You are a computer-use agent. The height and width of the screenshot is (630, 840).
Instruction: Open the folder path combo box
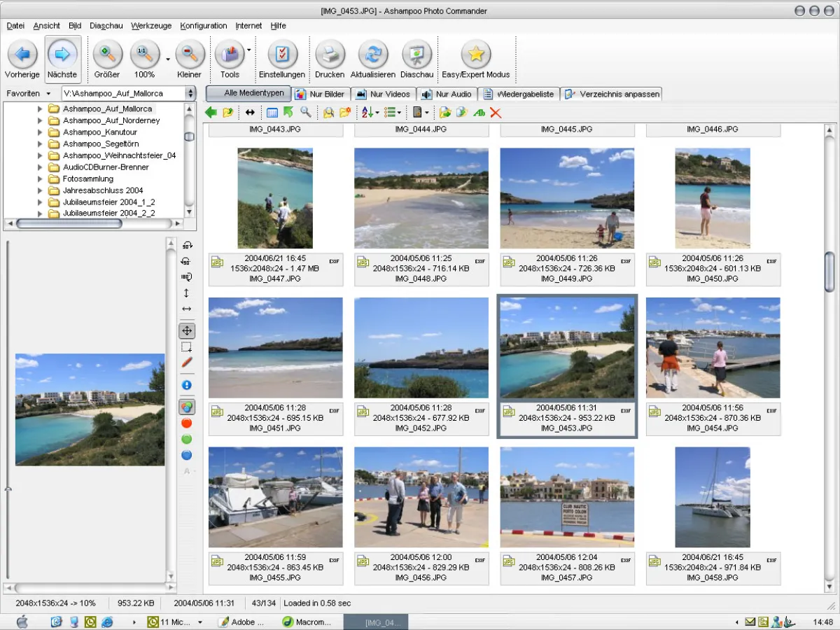tap(190, 93)
